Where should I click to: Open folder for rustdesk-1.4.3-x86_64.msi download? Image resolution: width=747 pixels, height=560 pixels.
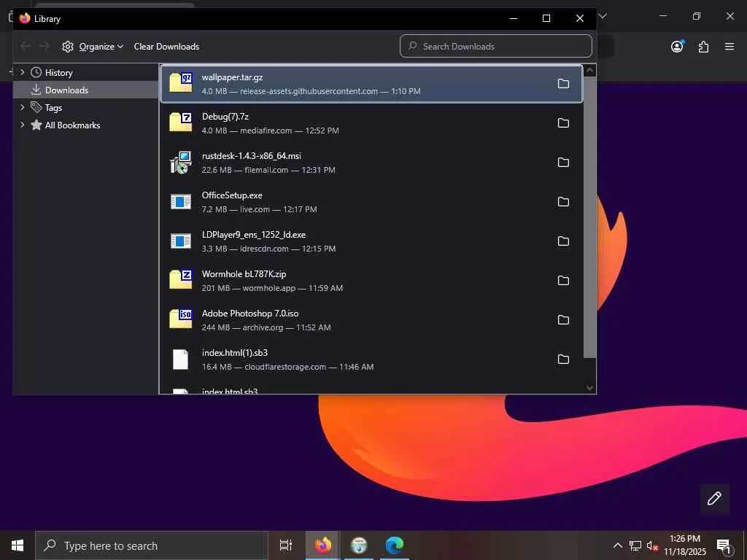tap(563, 163)
